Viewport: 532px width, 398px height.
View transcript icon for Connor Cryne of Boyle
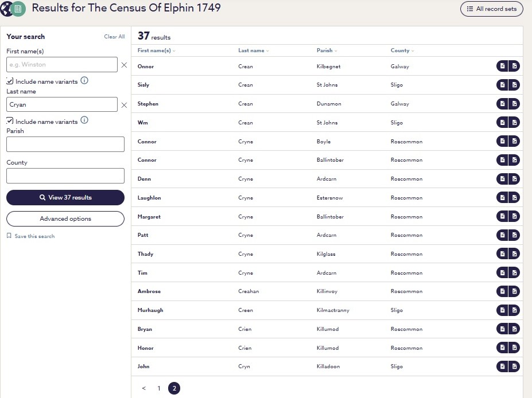coord(502,141)
